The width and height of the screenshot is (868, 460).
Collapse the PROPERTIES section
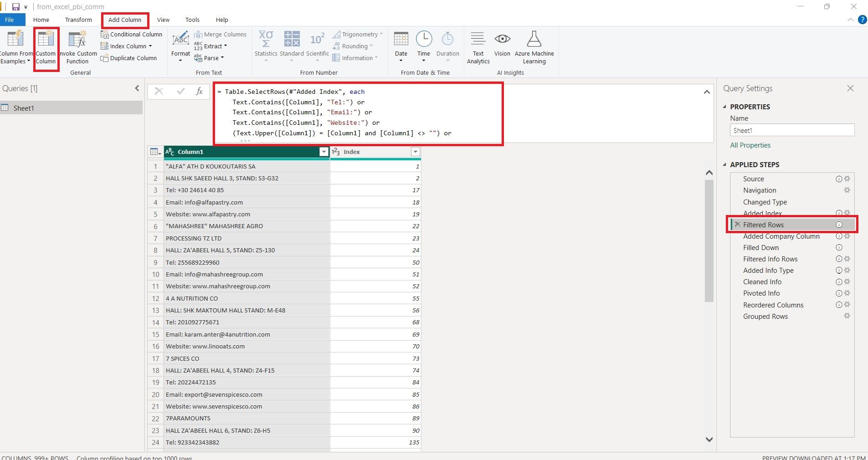click(725, 107)
